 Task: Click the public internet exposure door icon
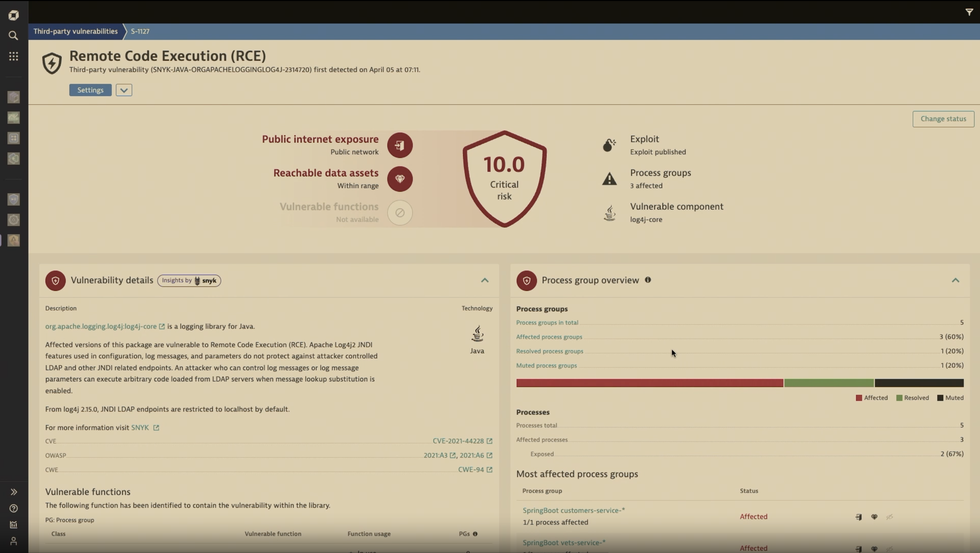click(x=399, y=145)
